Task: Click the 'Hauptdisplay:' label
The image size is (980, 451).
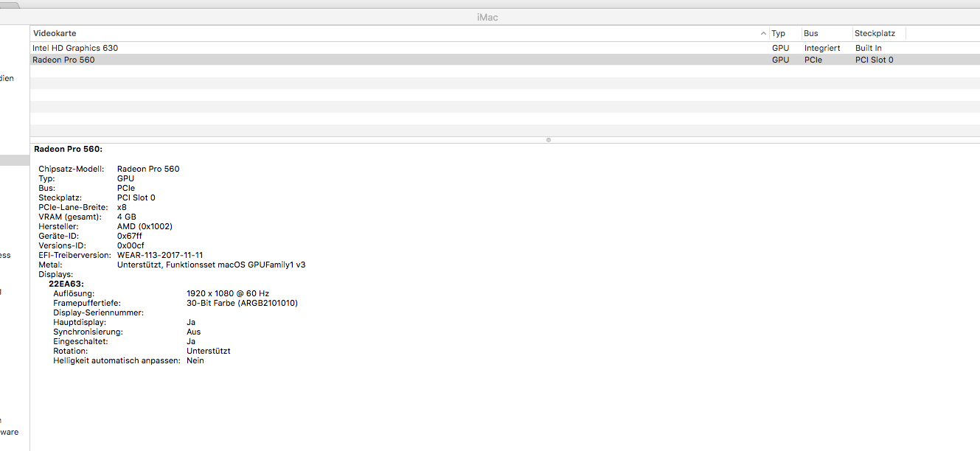Action: [80, 322]
